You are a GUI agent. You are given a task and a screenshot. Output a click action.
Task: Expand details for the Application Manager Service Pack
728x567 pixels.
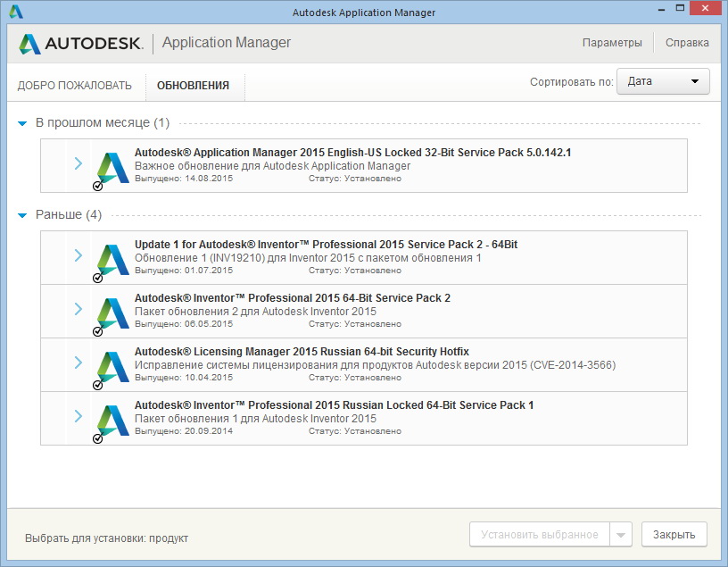coord(78,163)
